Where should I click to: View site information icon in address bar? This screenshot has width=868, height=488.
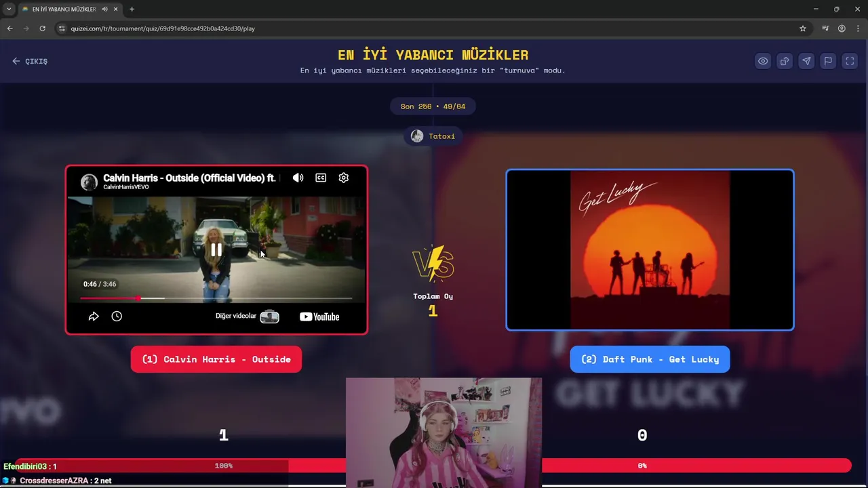[x=62, y=28]
